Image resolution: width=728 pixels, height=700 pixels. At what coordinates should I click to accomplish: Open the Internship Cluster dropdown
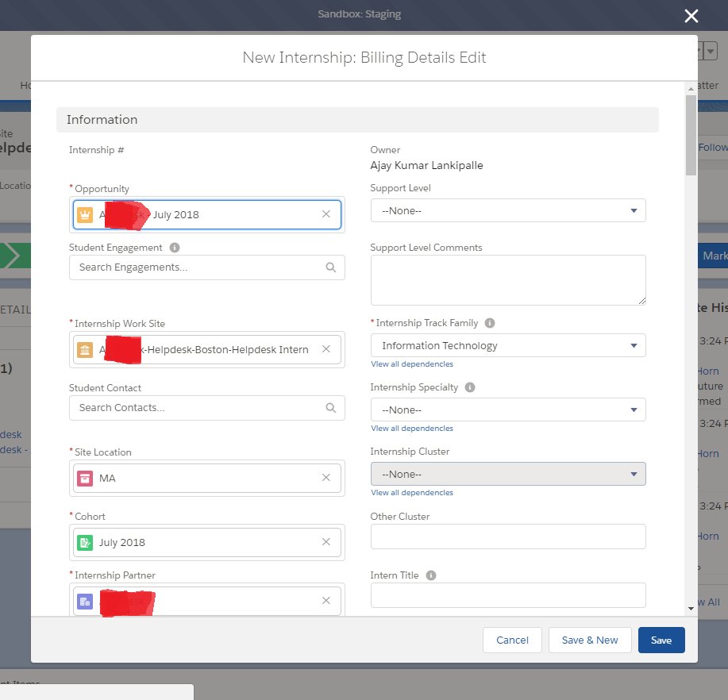tap(508, 475)
